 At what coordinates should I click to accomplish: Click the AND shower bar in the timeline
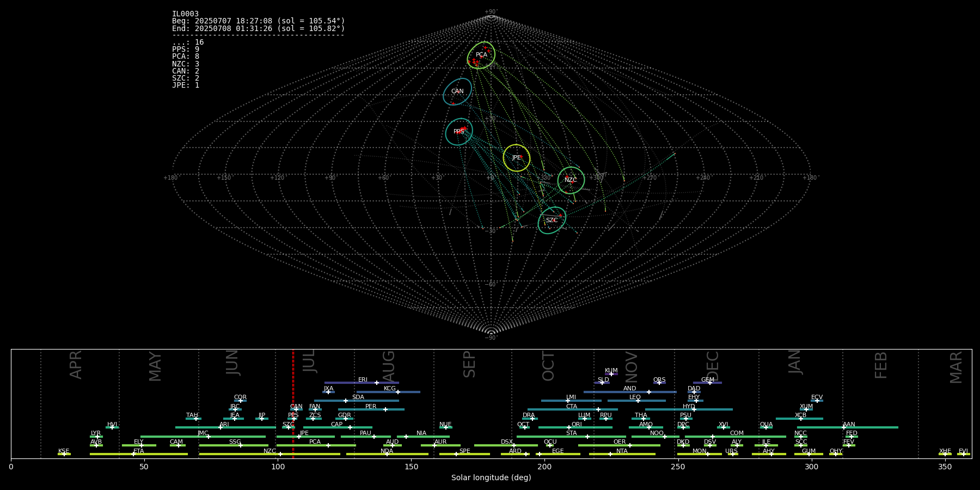pos(630,392)
